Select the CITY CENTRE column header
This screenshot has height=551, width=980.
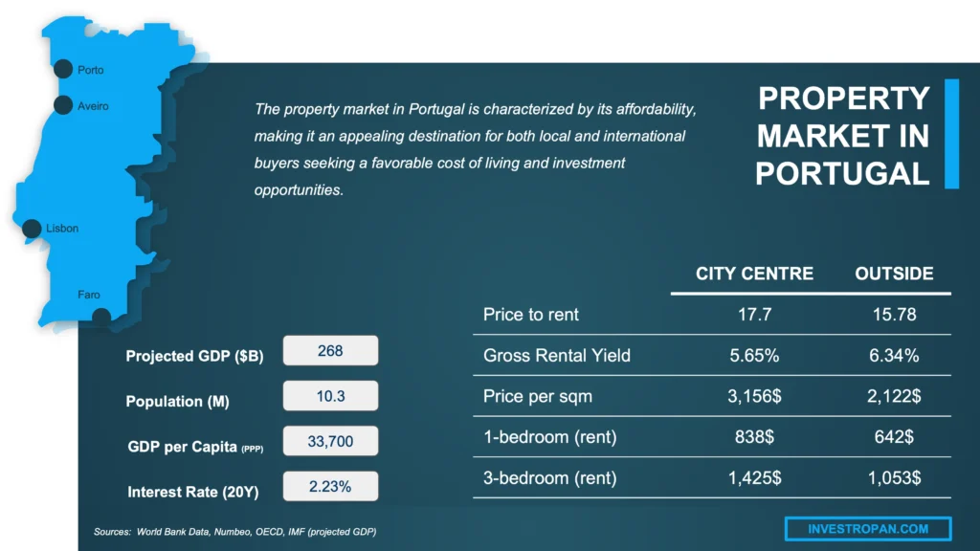pyautogui.click(x=754, y=274)
